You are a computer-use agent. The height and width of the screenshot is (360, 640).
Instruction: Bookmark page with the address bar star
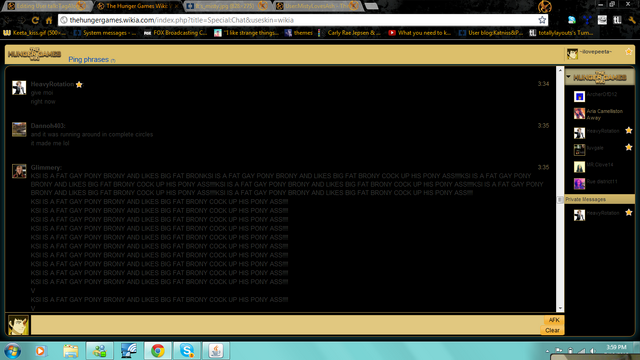pyautogui.click(x=542, y=20)
